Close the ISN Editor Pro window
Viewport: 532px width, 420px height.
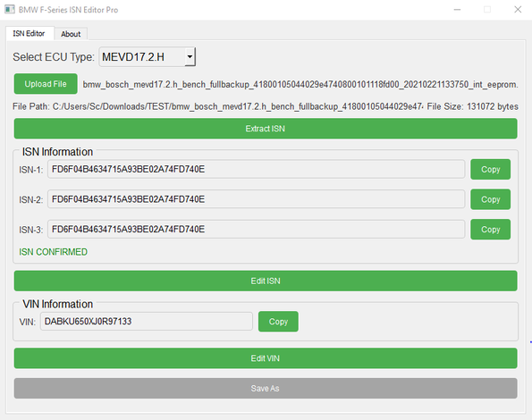[x=518, y=10]
